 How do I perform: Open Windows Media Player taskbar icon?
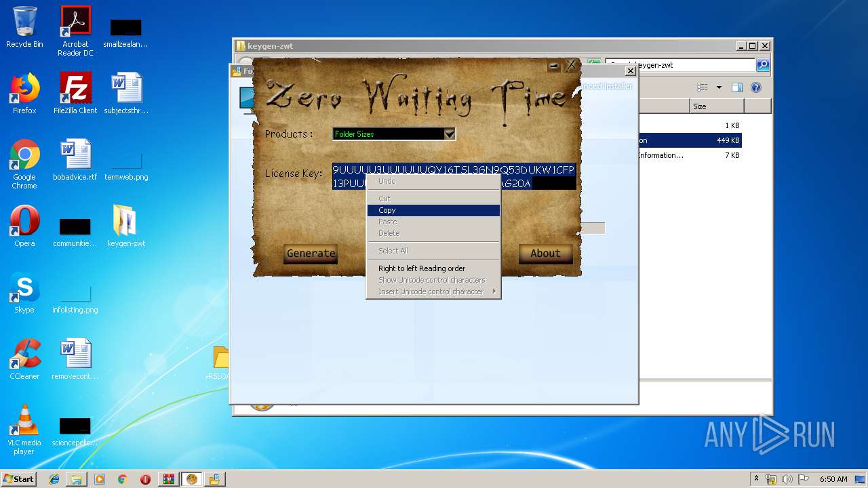(100, 479)
